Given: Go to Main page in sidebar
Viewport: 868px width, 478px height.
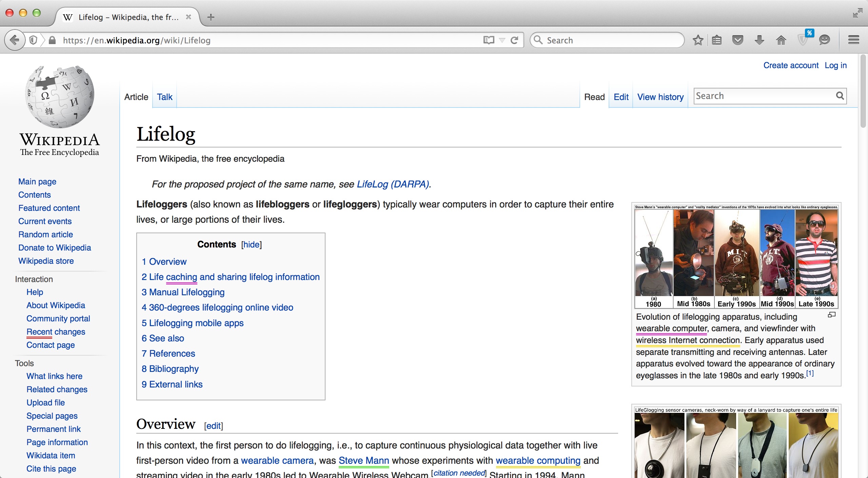Looking at the screenshot, I should click(x=37, y=182).
